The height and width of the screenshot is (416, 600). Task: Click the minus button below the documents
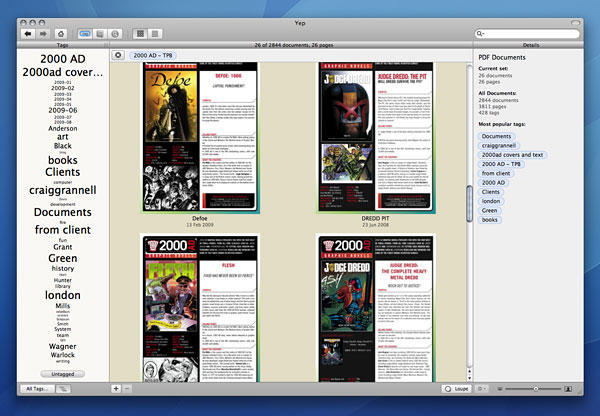click(x=128, y=387)
